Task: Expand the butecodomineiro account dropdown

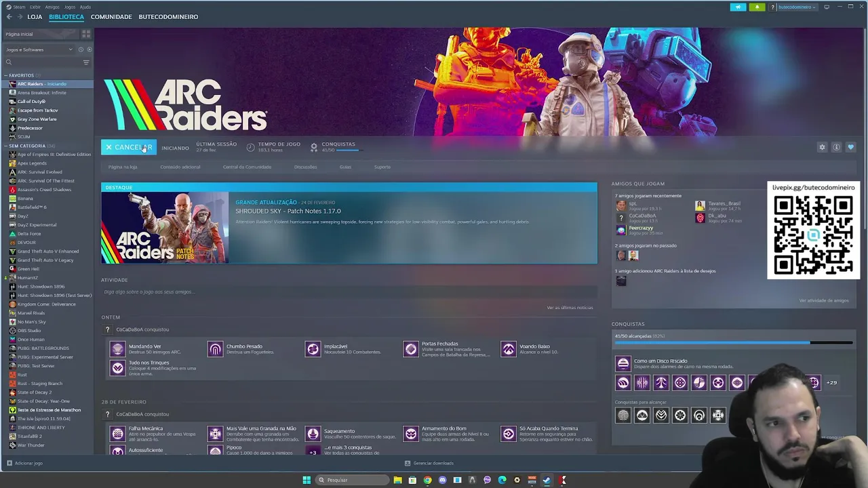Action: click(796, 7)
